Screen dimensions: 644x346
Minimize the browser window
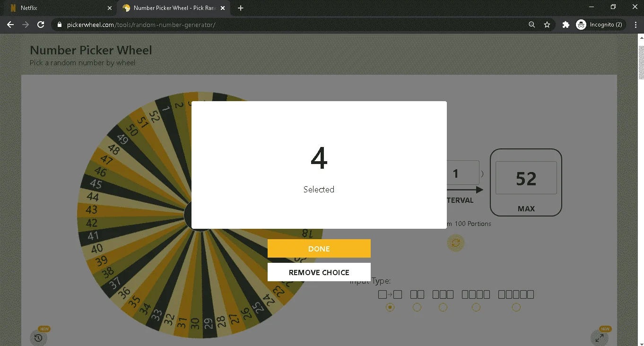(592, 7)
